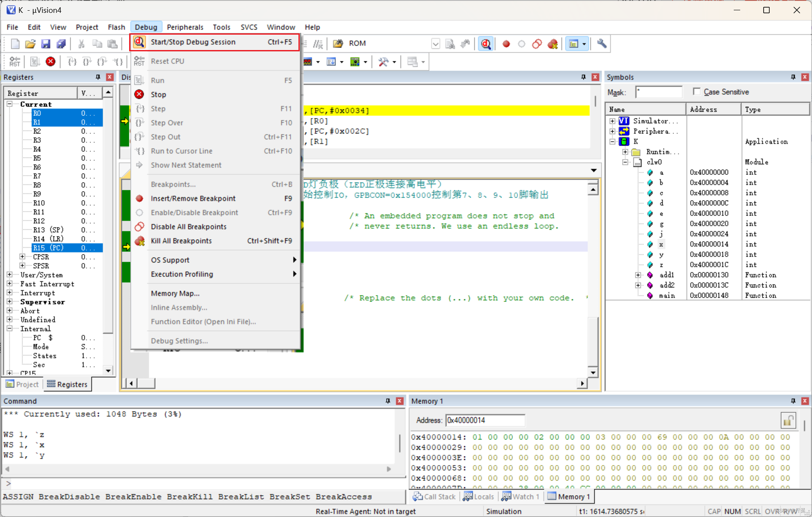Click the Cut scissors icon
This screenshot has height=517, width=812.
click(81, 44)
